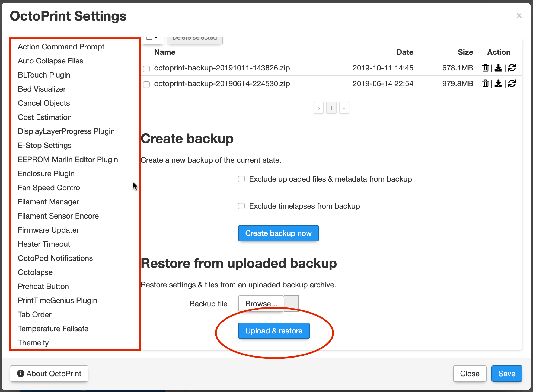Open E-Stop Settings section
The image size is (533, 392).
[x=45, y=145]
